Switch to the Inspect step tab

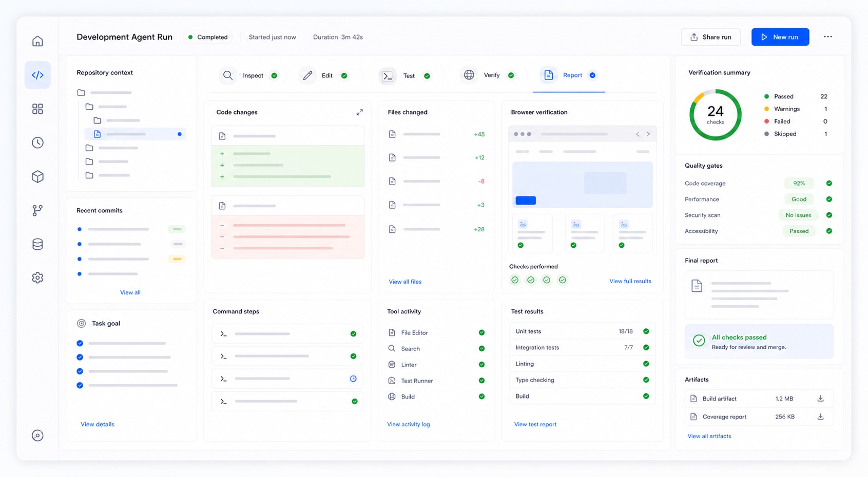250,75
